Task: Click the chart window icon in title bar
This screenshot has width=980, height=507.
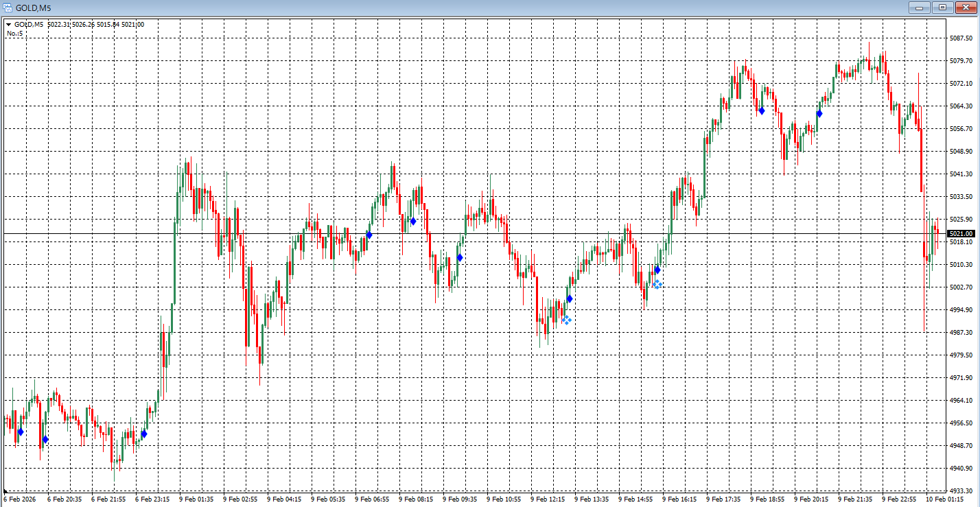Action: 7,7
